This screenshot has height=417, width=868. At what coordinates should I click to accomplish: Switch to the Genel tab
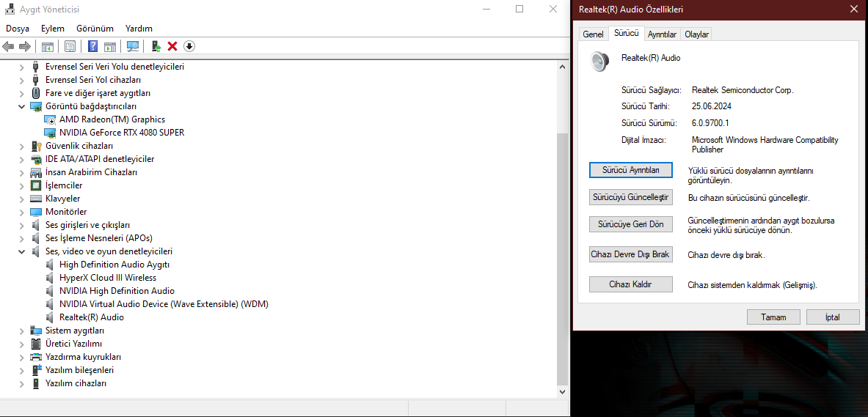pos(593,34)
